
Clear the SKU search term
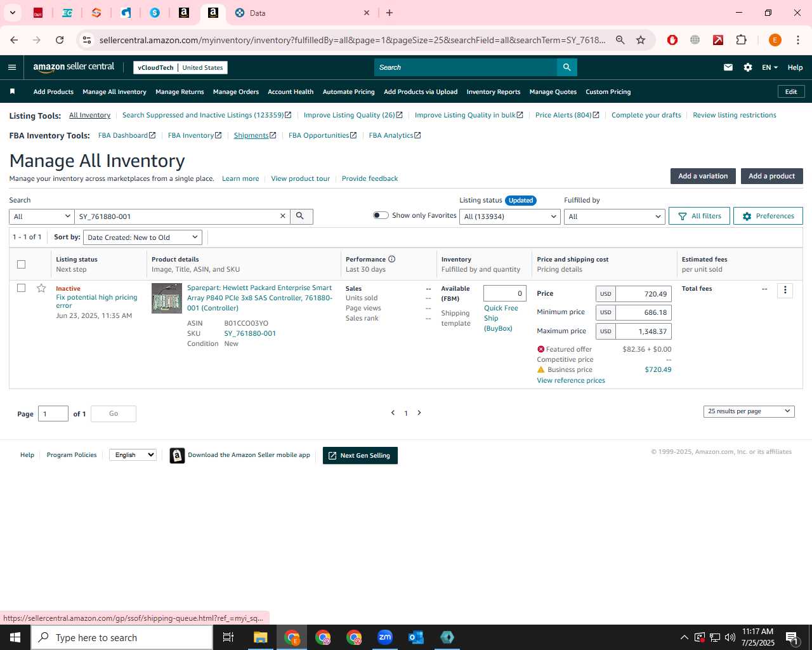[283, 216]
